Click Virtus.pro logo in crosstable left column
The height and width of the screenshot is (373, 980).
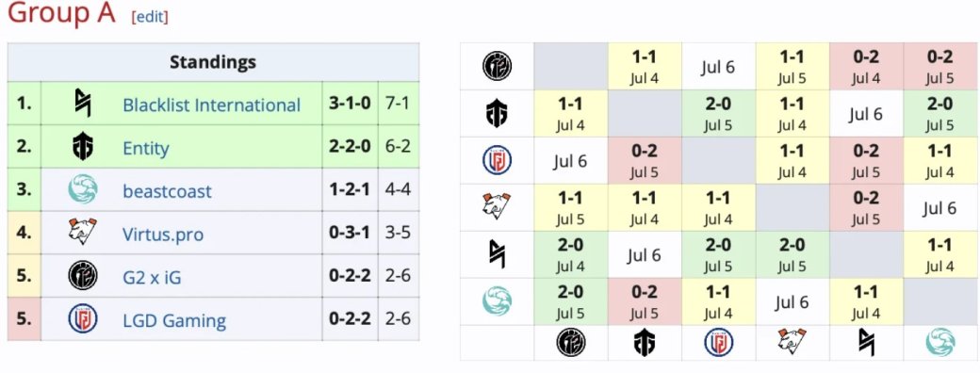[x=497, y=207]
